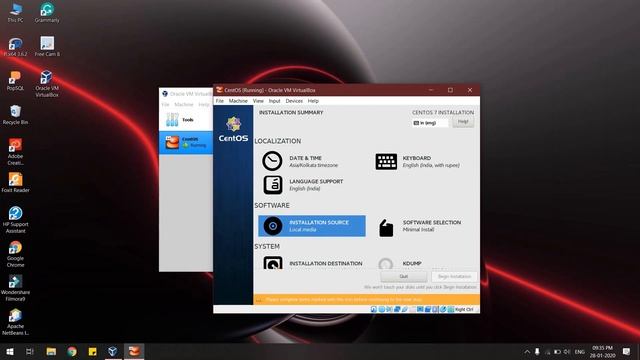Open View menu in CentOS VM window

coord(258,101)
